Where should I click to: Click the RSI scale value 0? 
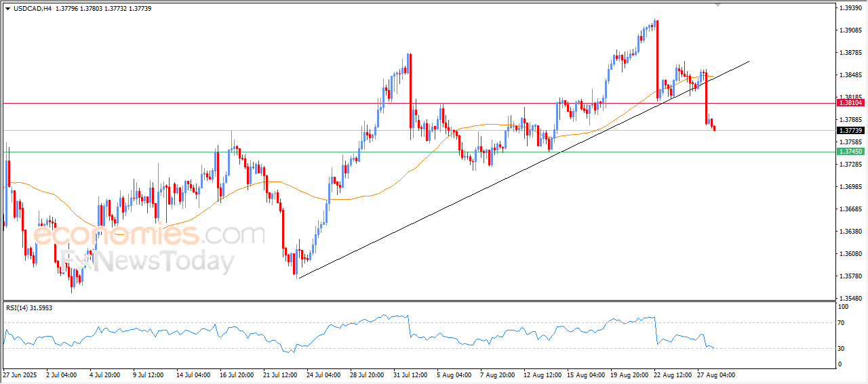point(841,364)
